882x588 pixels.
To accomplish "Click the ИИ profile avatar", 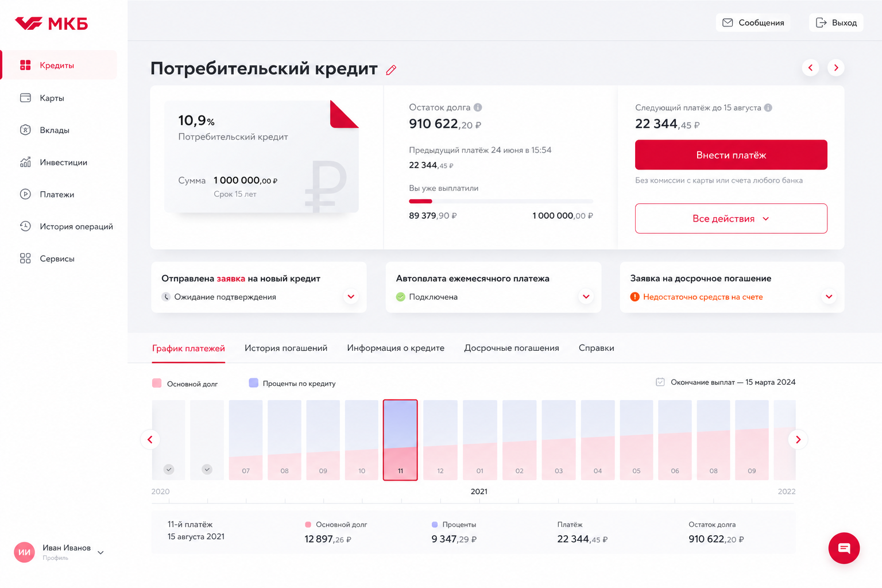I will click(x=25, y=552).
